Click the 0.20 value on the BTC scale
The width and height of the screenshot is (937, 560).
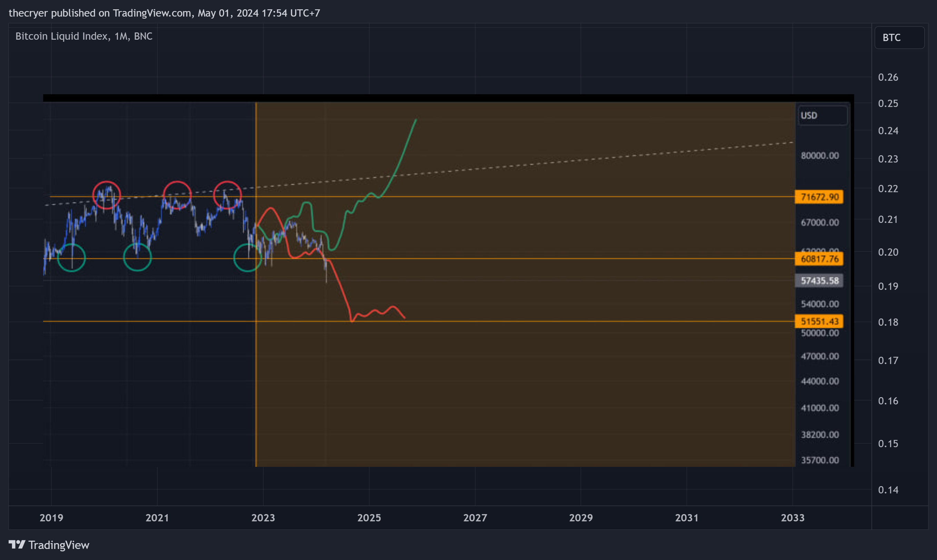(888, 252)
